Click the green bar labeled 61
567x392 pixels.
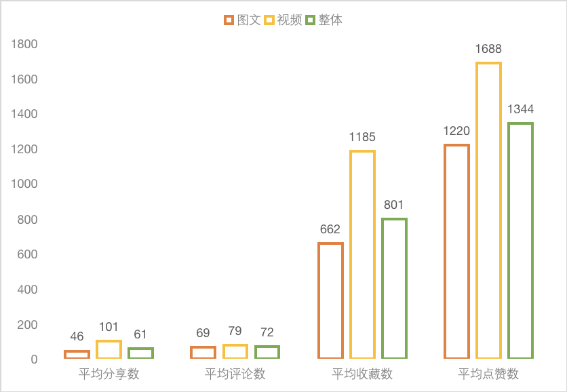pos(140,353)
